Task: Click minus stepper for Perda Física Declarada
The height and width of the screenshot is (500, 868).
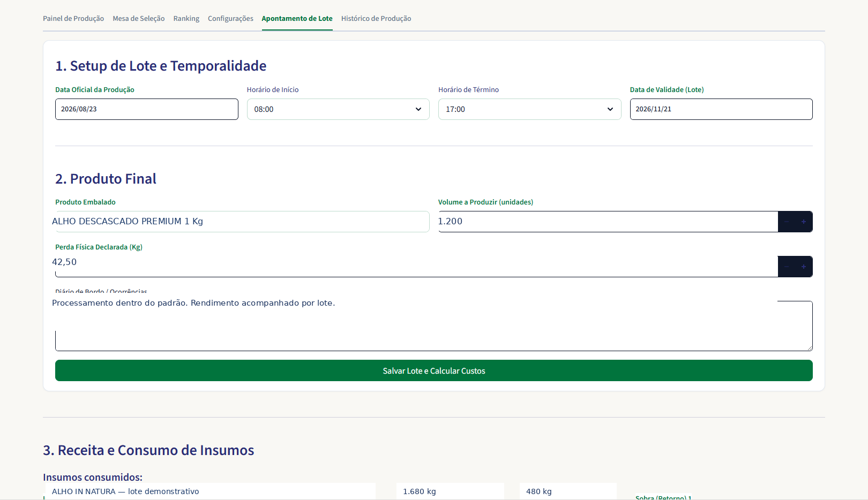Action: pyautogui.click(x=787, y=267)
